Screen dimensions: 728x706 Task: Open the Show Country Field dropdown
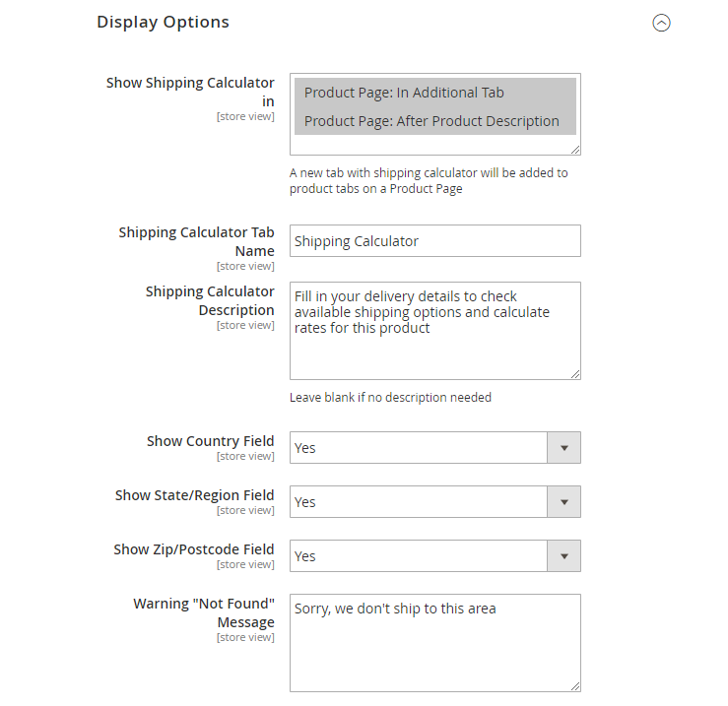pos(434,448)
